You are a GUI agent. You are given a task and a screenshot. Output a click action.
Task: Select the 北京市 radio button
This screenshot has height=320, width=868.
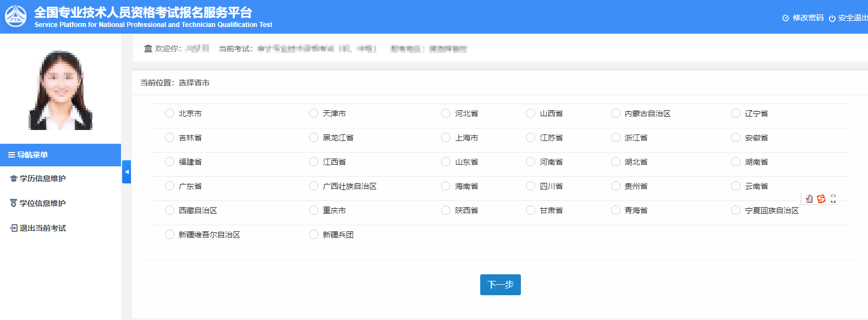(169, 113)
